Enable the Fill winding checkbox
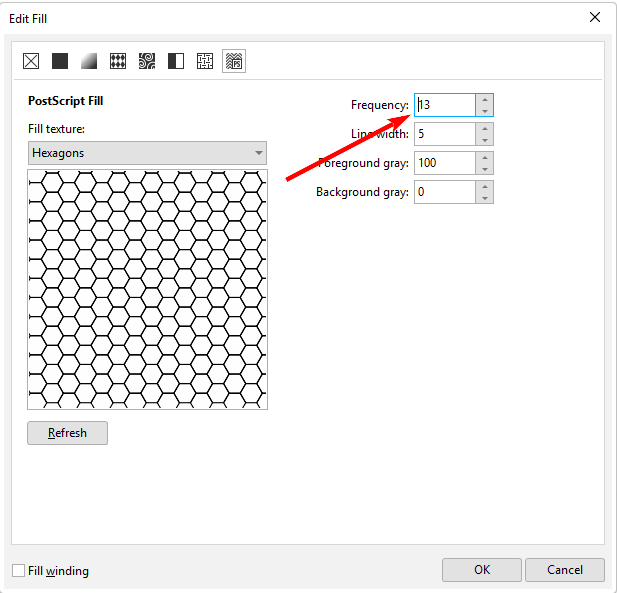Screen dimensions: 617x593 tap(18, 571)
